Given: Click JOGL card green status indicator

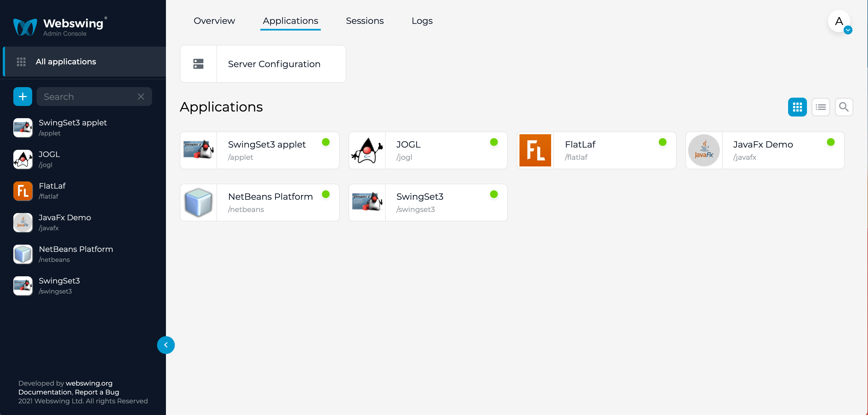Looking at the screenshot, I should tap(494, 142).
